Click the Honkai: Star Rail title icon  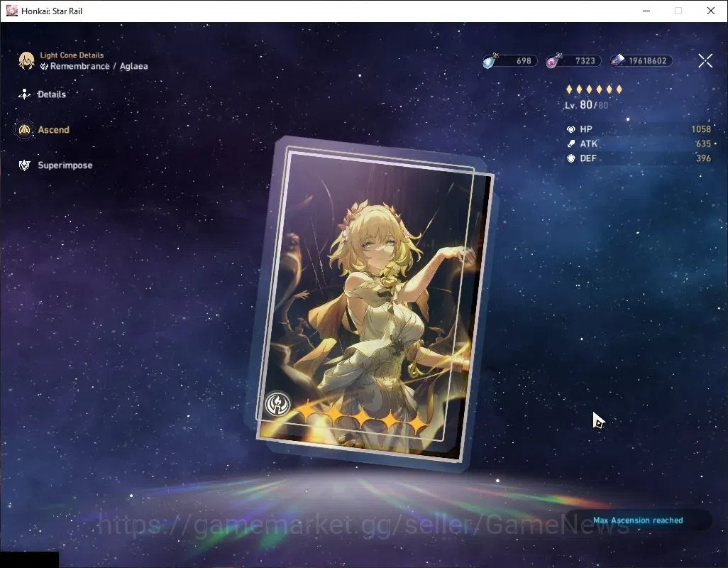tap(11, 11)
